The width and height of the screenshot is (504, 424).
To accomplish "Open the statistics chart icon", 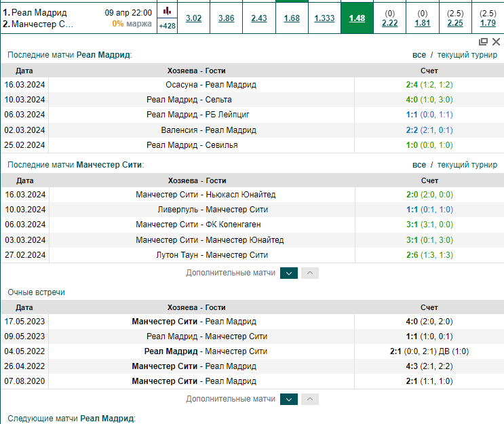I will (167, 12).
